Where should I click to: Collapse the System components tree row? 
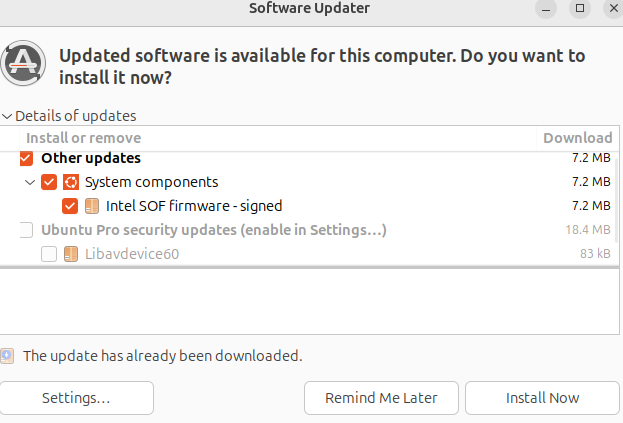[30, 182]
